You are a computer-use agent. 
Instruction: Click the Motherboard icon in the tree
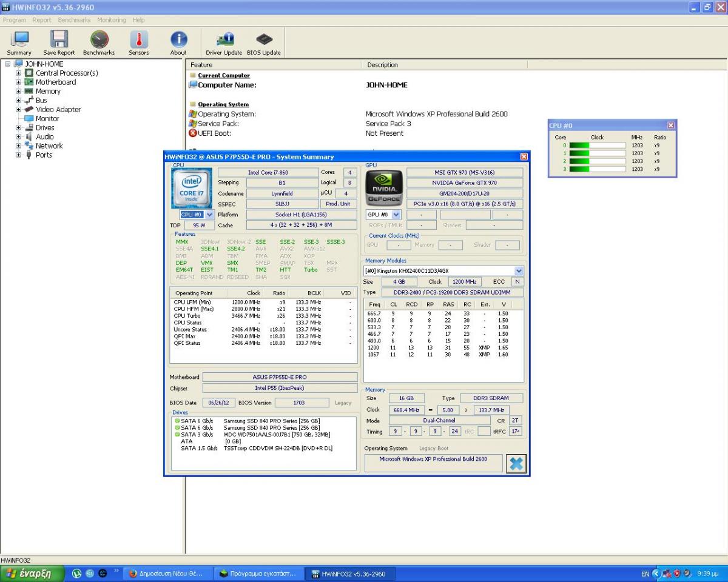(29, 82)
